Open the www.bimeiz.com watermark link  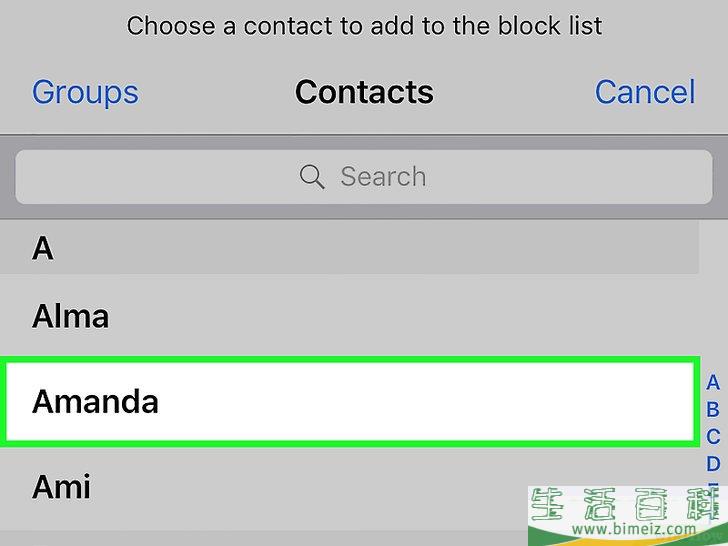[634, 529]
